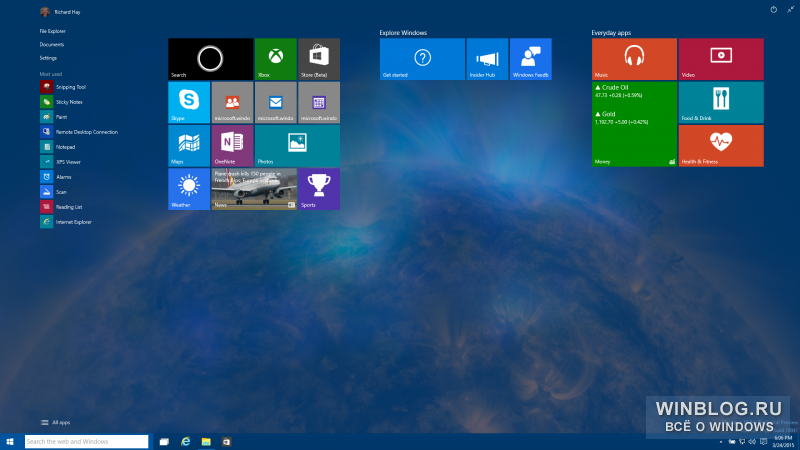The image size is (800, 450).
Task: Open the Sports trophy tile
Action: (319, 189)
